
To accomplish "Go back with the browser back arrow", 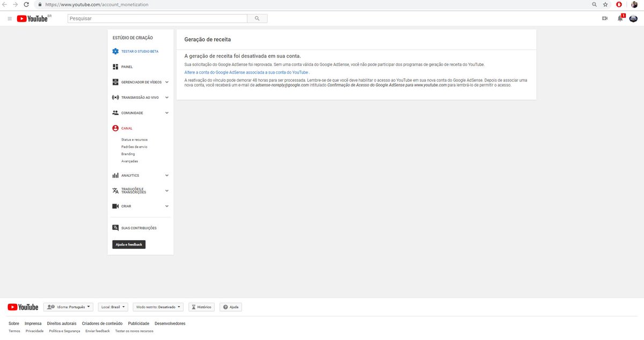I will pyautogui.click(x=5, y=4).
